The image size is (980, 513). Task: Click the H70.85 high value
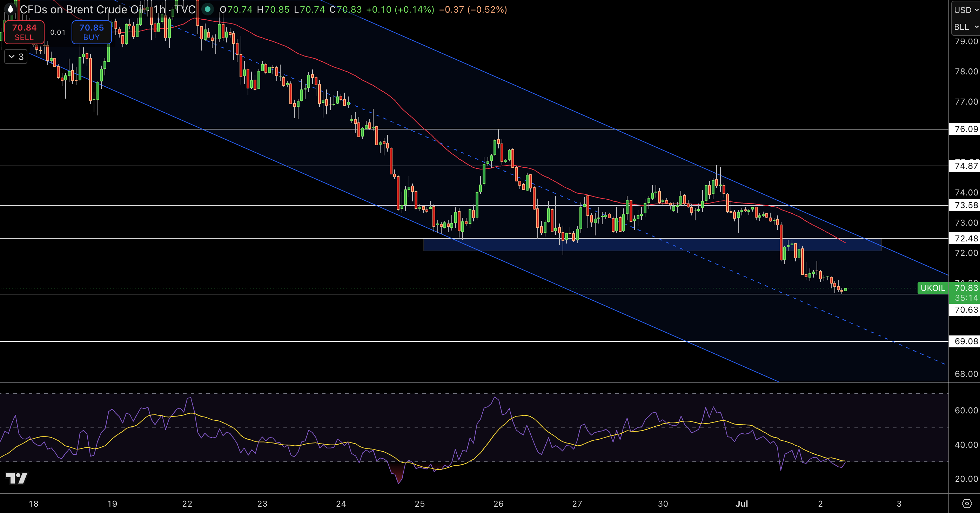(273, 9)
